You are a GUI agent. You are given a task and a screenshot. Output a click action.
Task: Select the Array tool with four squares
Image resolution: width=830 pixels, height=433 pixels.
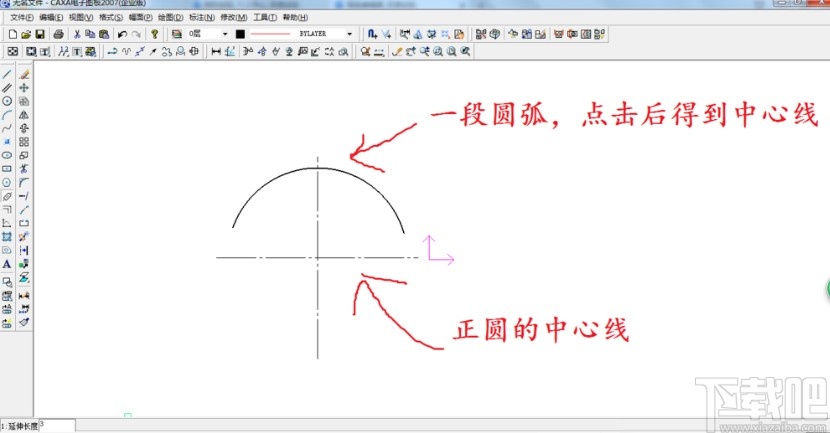point(24,142)
